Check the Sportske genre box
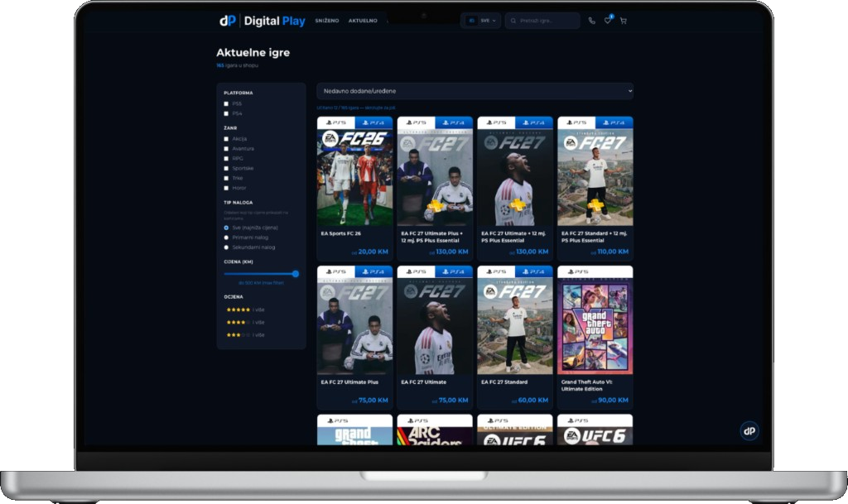This screenshot has width=848, height=504. click(x=226, y=168)
